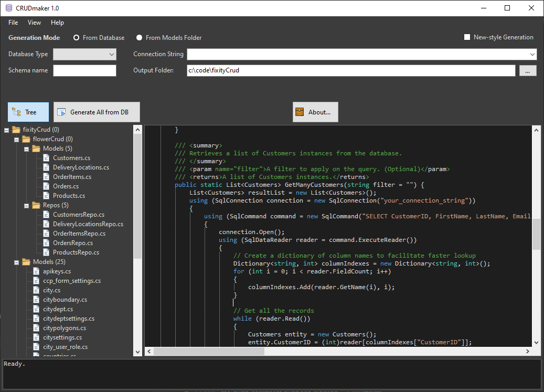Image resolution: width=544 pixels, height=392 pixels.
Task: Click the Generate All from DB gear icon
Action: [x=61, y=112]
